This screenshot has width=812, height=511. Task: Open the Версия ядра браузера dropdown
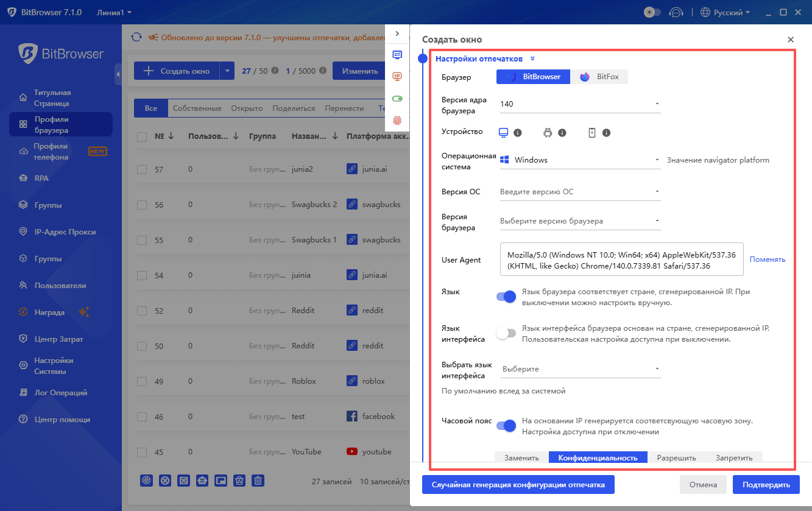579,104
